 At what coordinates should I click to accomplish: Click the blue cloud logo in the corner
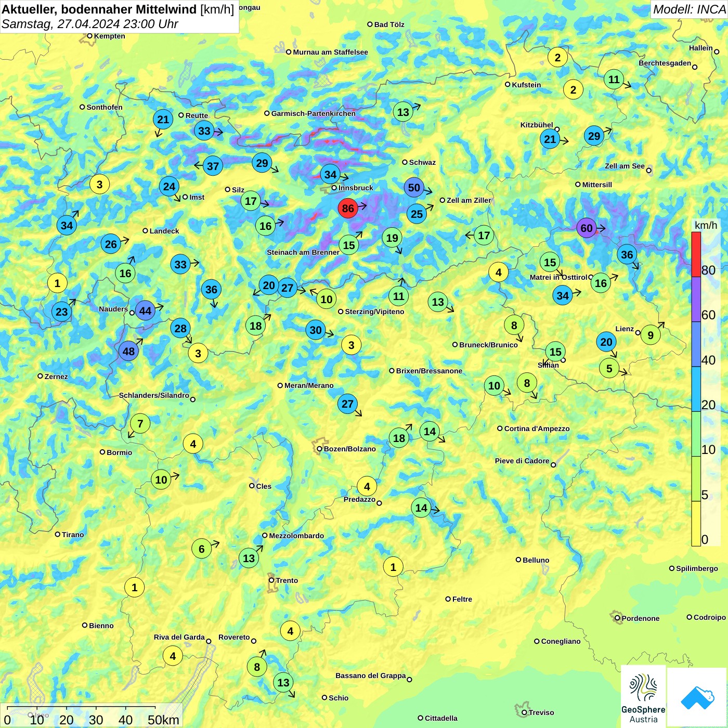tap(697, 698)
